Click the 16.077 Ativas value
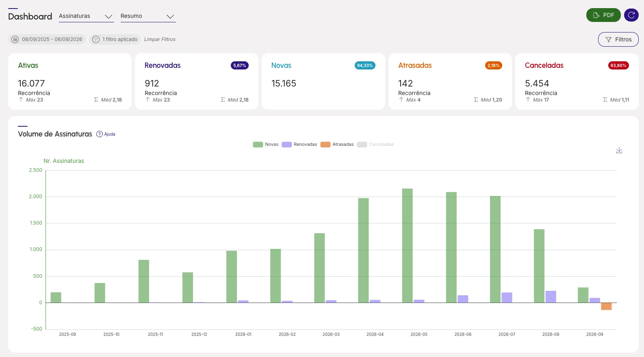Viewport: 644px width, 357px height. [x=31, y=83]
